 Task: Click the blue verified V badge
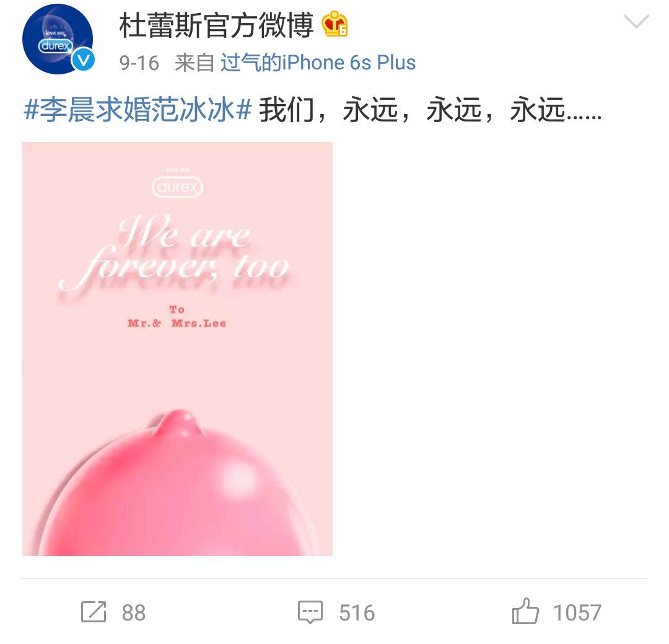[83, 60]
